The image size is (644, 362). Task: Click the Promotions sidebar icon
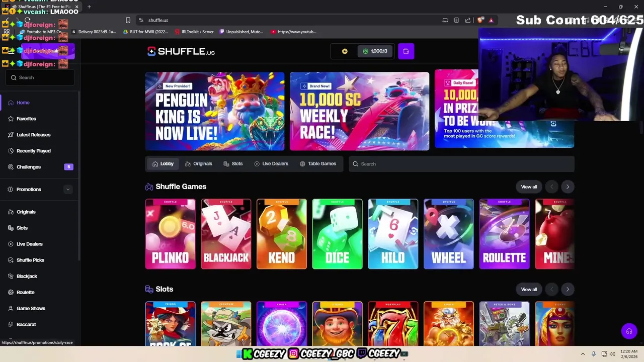(x=11, y=190)
